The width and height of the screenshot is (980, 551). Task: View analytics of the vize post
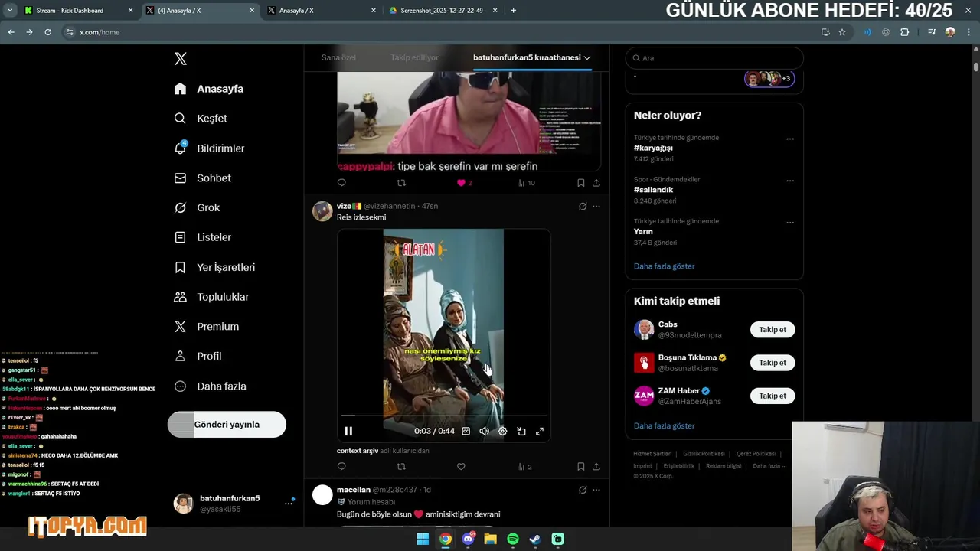click(x=524, y=467)
